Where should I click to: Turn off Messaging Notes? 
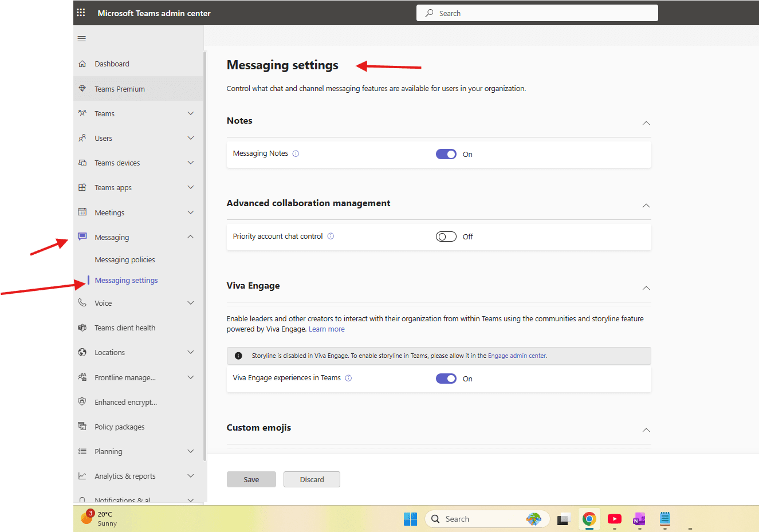(x=446, y=154)
